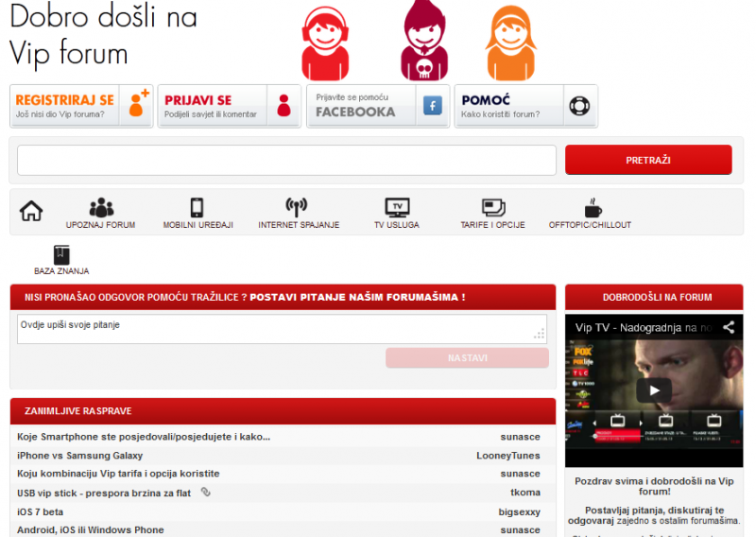
Task: Click the maroon skull-shirt character avatar
Action: [x=424, y=41]
